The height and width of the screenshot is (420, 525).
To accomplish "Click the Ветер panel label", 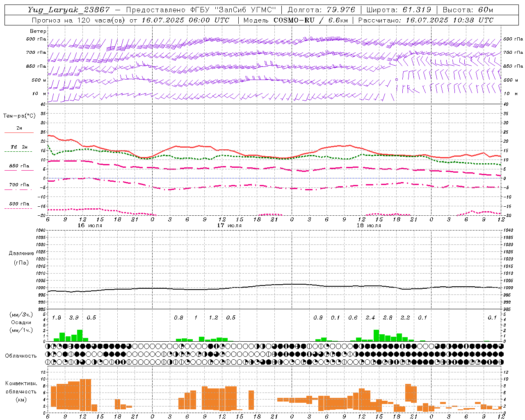I will coord(38,31).
